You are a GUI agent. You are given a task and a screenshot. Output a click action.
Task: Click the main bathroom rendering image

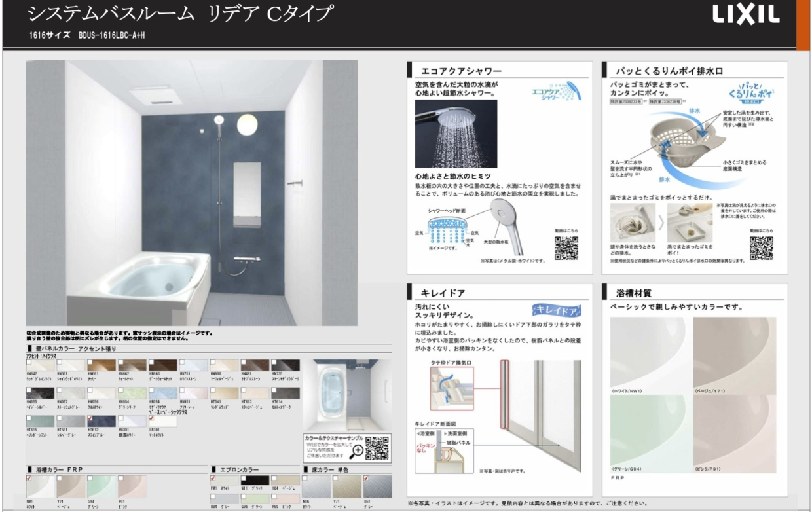(x=191, y=193)
